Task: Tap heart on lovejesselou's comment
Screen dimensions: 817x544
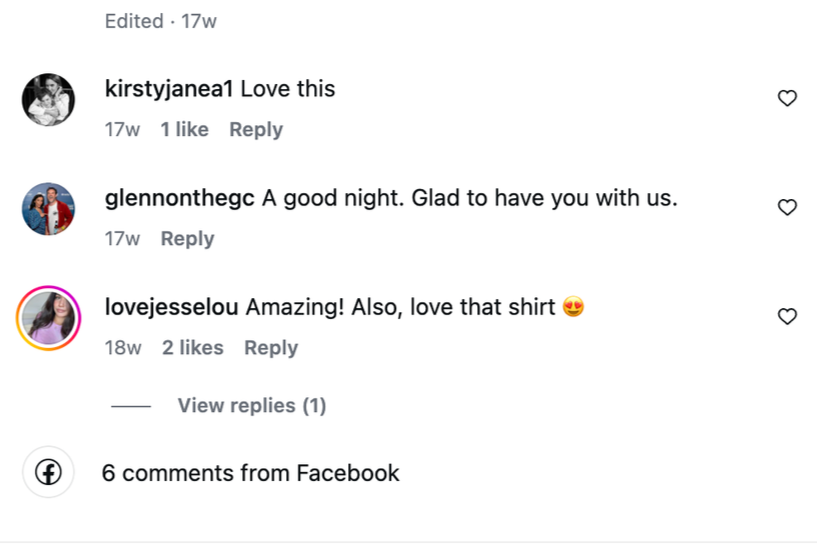Action: [787, 316]
